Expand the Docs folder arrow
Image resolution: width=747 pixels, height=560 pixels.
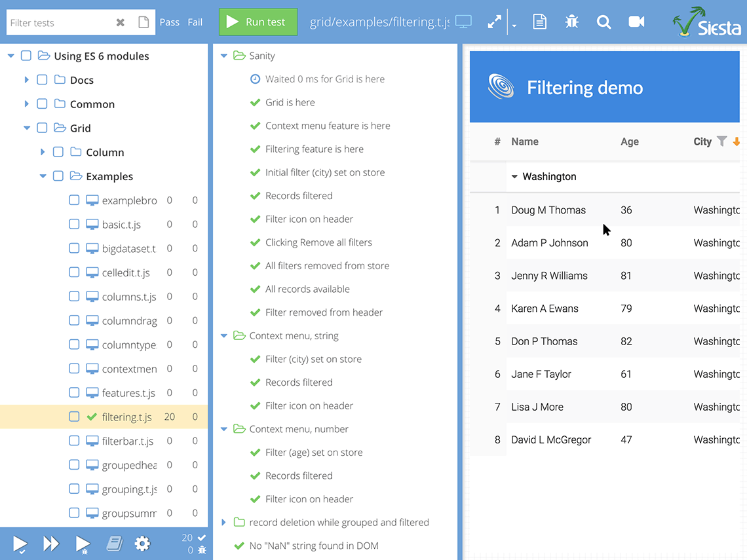click(x=27, y=80)
